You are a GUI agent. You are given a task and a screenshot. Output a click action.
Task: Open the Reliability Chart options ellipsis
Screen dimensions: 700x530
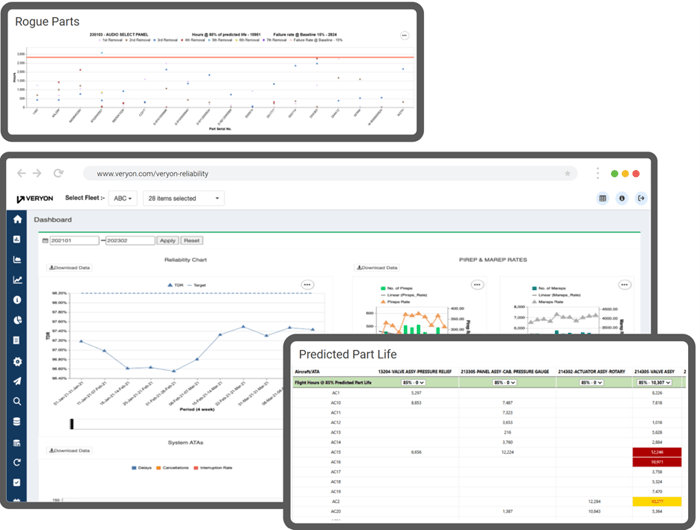click(307, 285)
